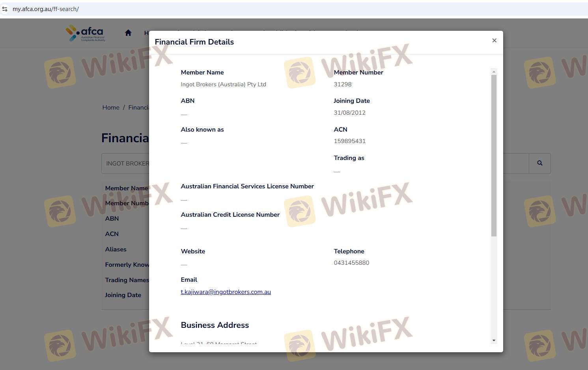The image size is (588, 370).
Task: Select the telephone number 0431455880
Action: 351,263
